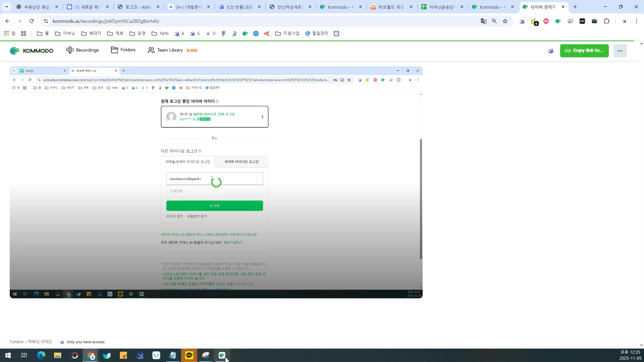Open the taskbar clock and date
Image resolution: width=644 pixels, height=362 pixels.
click(x=630, y=355)
